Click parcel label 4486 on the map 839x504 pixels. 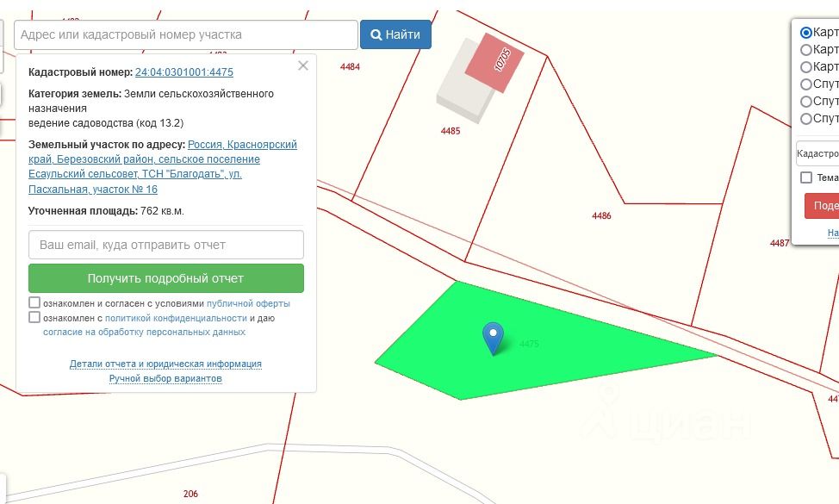tap(601, 216)
